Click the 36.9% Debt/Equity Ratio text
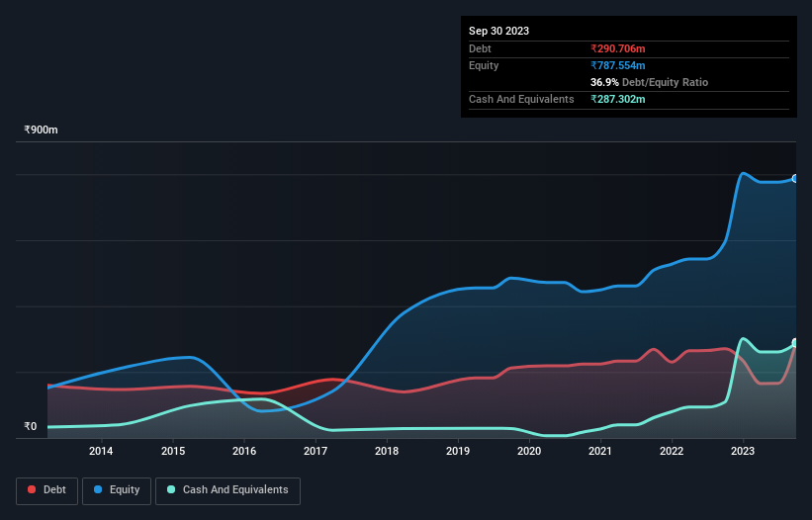Screen dimensions: 812x520 click(649, 82)
